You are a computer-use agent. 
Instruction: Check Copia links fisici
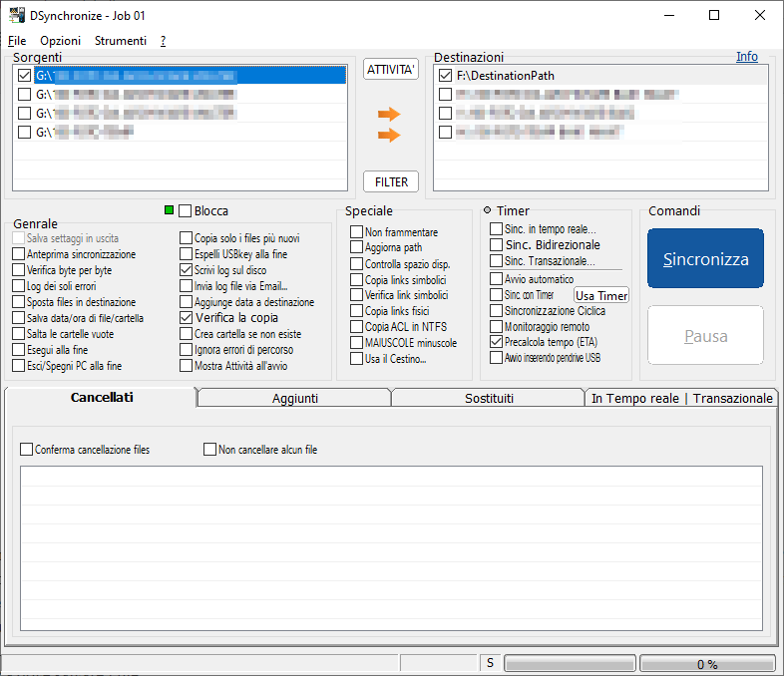point(356,311)
